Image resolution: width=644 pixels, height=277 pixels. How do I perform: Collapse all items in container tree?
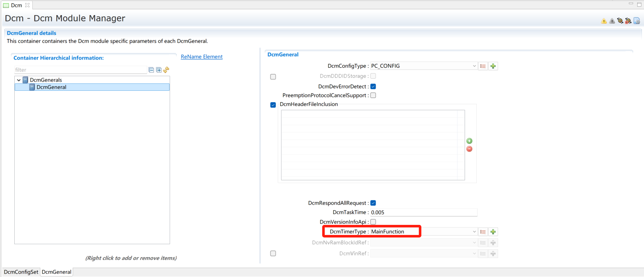coord(151,70)
